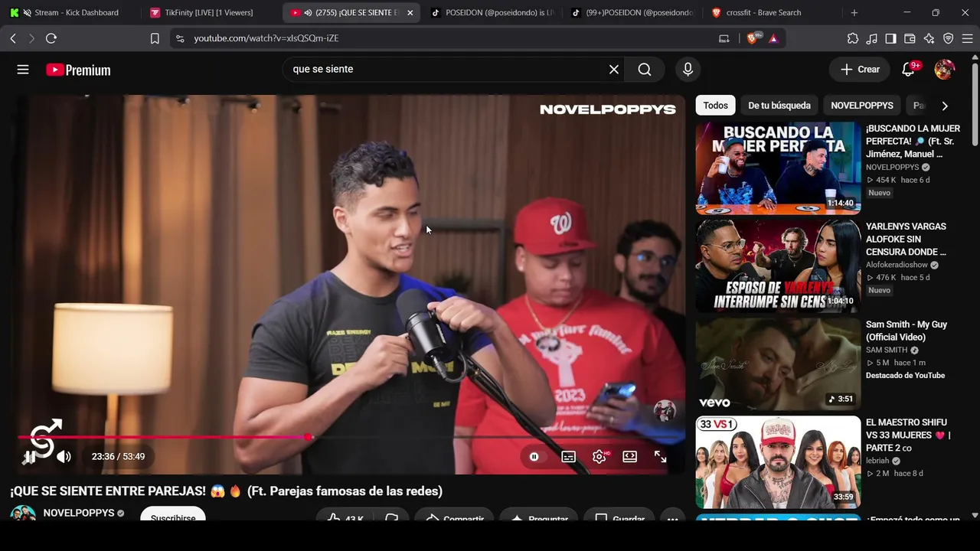Bookmark this page from the address bar
The width and height of the screenshot is (980, 551).
coord(155,38)
